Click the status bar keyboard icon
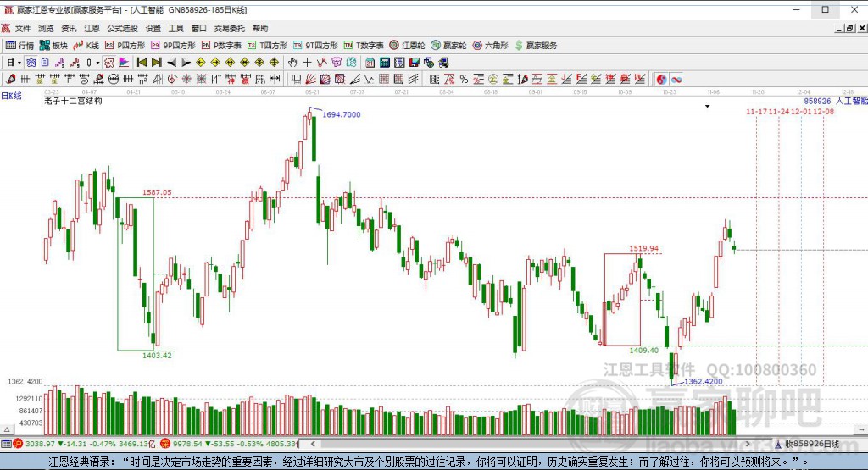868x470 pixels. [x=6, y=444]
